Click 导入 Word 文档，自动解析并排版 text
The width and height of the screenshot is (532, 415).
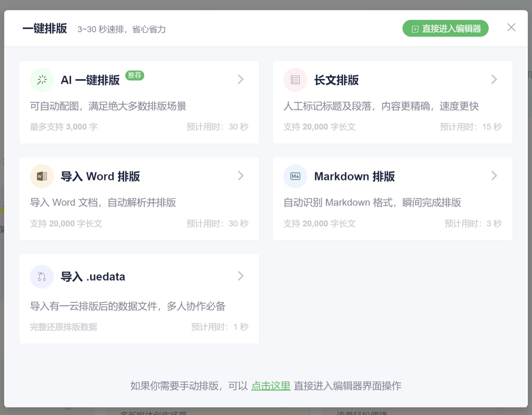click(103, 202)
